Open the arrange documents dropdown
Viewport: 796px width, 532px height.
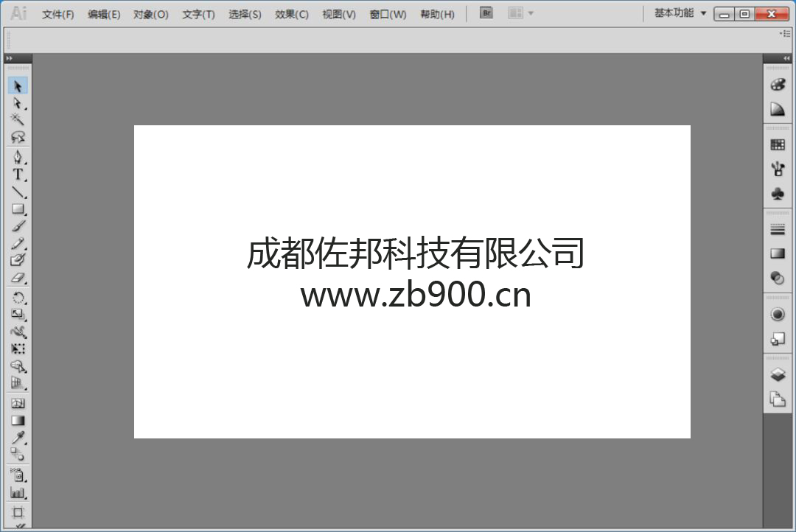pyautogui.click(x=521, y=13)
